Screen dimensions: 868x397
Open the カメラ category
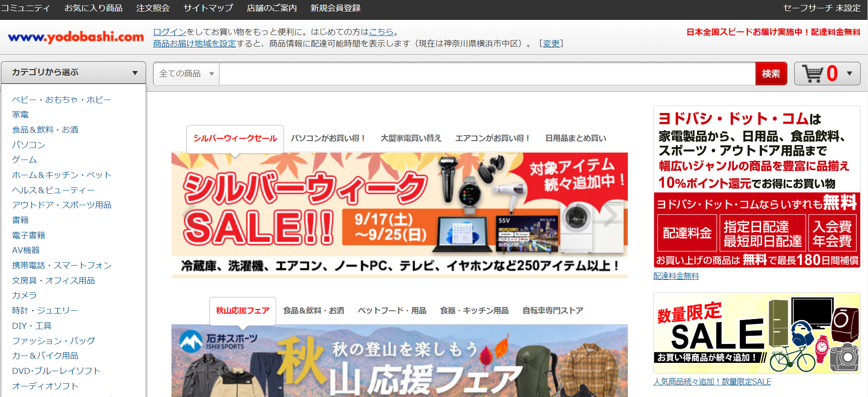[24, 295]
